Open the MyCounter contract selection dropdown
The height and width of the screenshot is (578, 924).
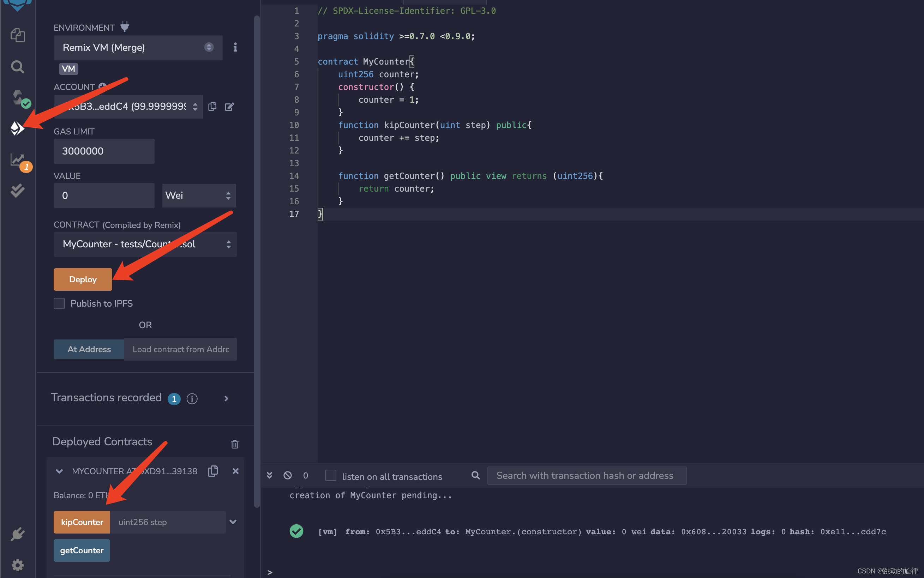coord(145,244)
